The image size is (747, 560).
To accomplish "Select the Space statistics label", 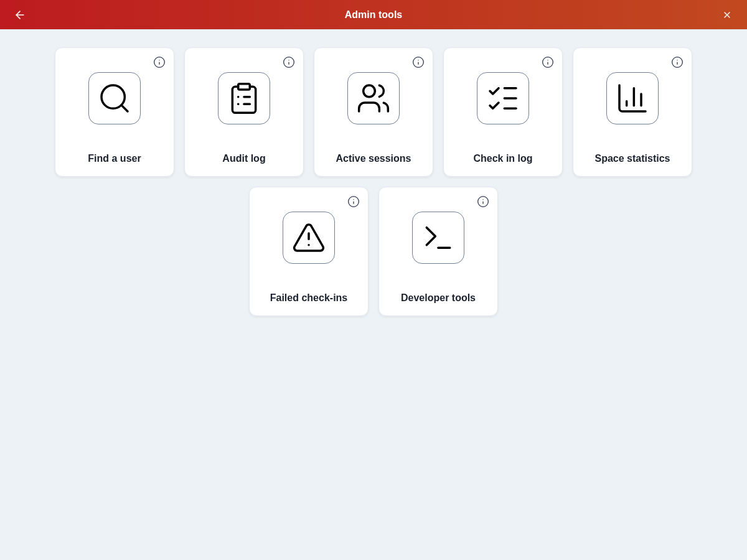I will [632, 159].
